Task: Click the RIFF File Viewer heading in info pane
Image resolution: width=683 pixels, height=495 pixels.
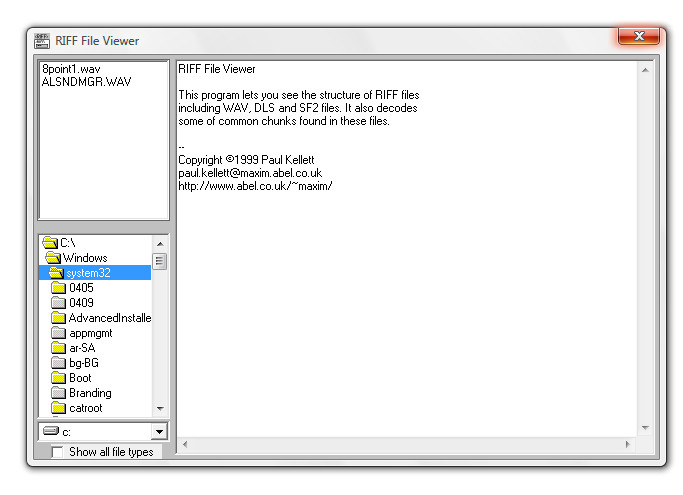Action: pyautogui.click(x=216, y=69)
